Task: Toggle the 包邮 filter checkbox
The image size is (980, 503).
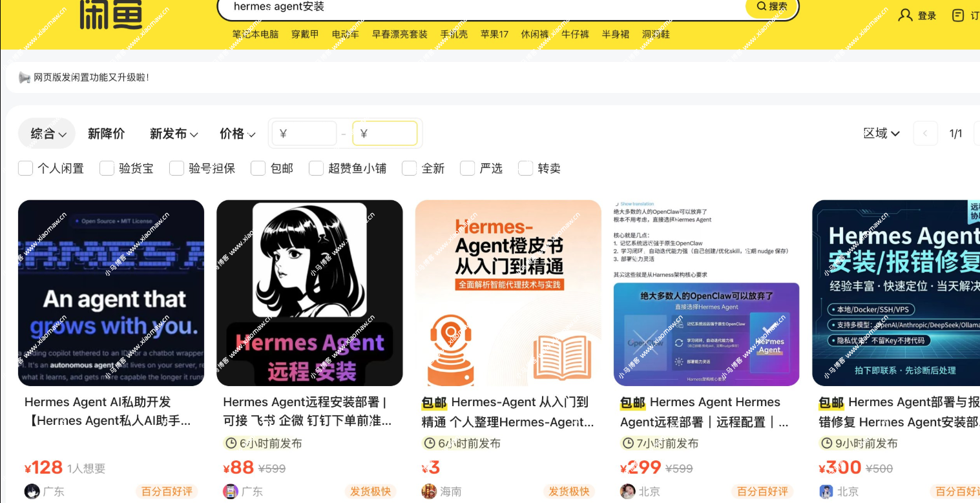Action: [258, 169]
